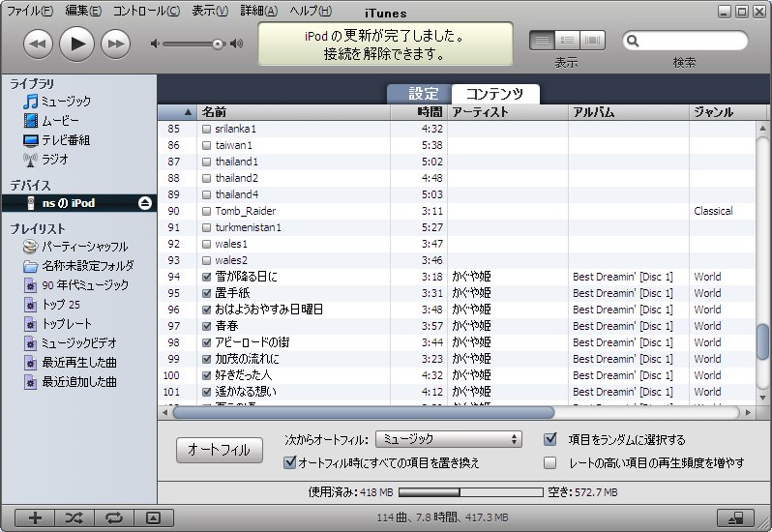Sort by アーティスト column header
This screenshot has width=772, height=532.
508,112
